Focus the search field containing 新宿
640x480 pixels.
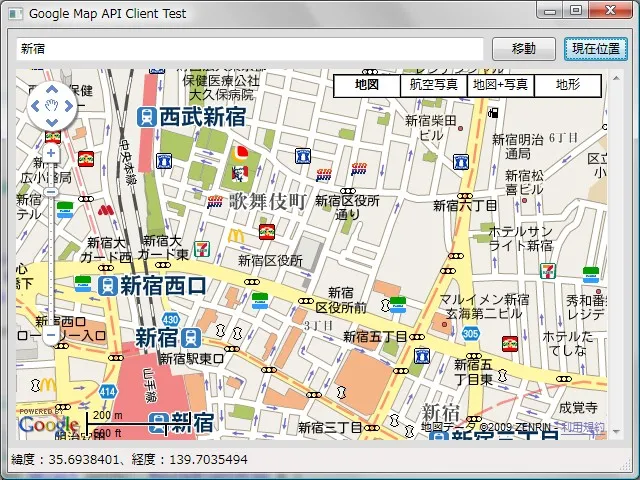(x=250, y=49)
